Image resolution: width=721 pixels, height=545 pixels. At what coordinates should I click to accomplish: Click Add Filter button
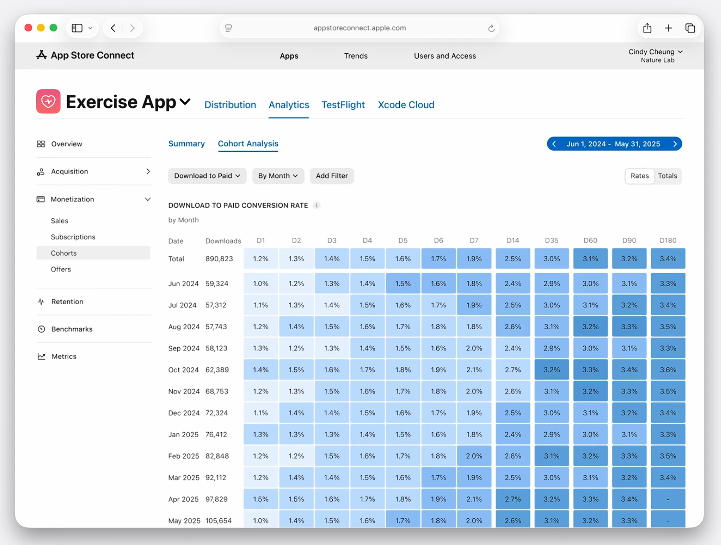coord(332,176)
